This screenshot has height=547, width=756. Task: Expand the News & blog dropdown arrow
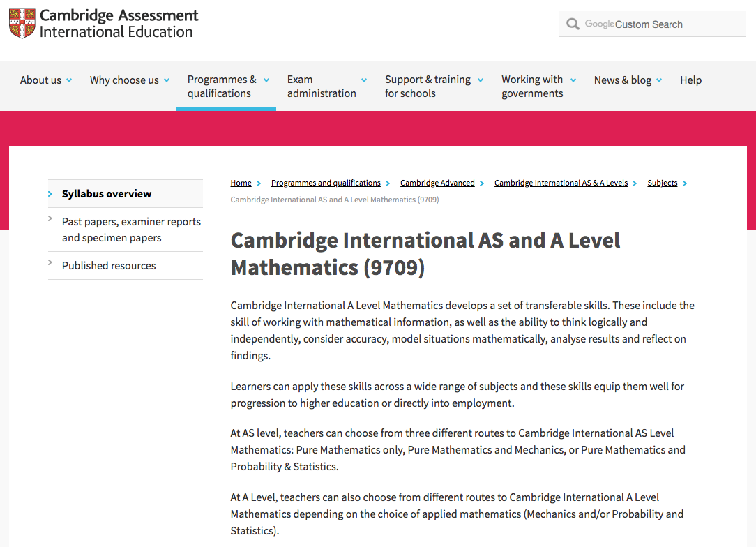[x=659, y=80]
